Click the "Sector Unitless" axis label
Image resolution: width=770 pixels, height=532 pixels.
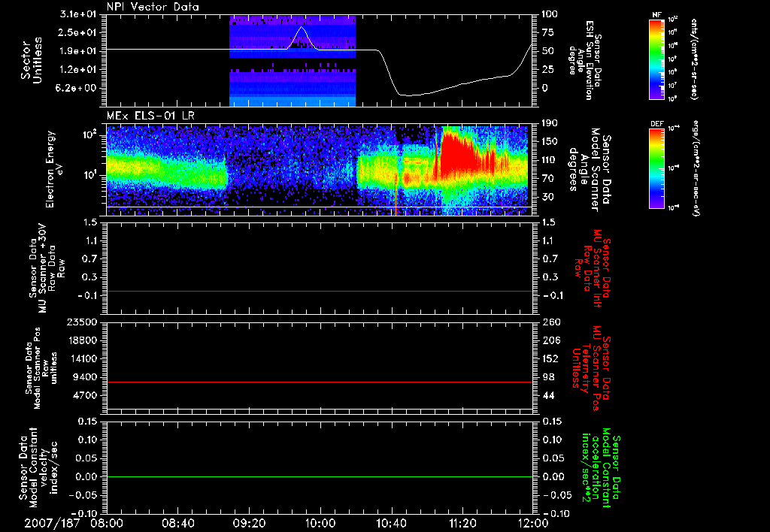[x=32, y=60]
